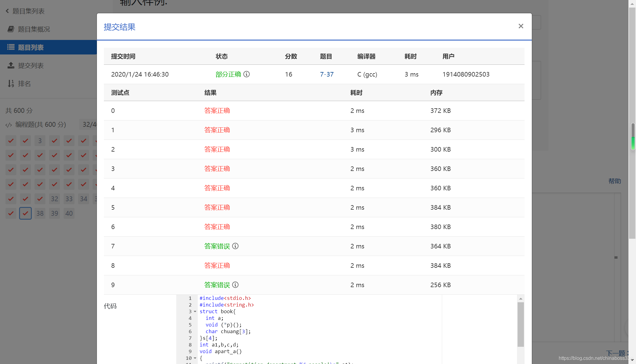Select 题目列表 sidebar item
The height and width of the screenshot is (364, 636).
[x=48, y=47]
